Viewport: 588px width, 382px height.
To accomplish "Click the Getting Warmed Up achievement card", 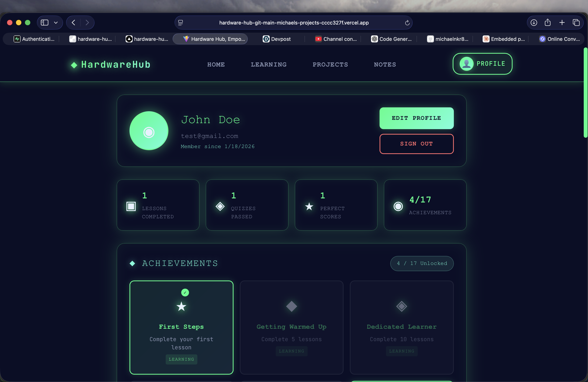I will 291,327.
